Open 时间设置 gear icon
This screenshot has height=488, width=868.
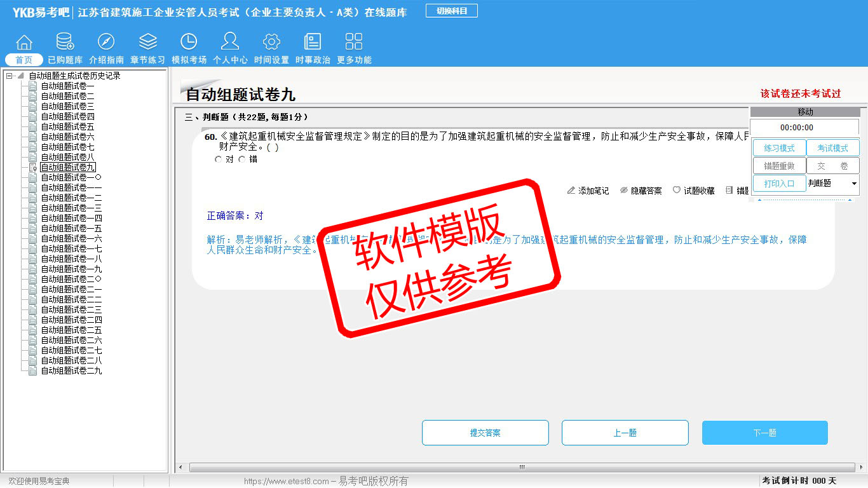(x=271, y=43)
